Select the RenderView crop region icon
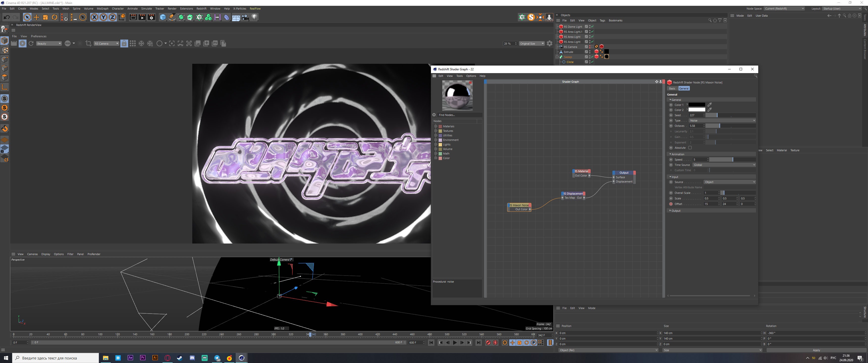The width and height of the screenshot is (868, 363). (x=88, y=43)
